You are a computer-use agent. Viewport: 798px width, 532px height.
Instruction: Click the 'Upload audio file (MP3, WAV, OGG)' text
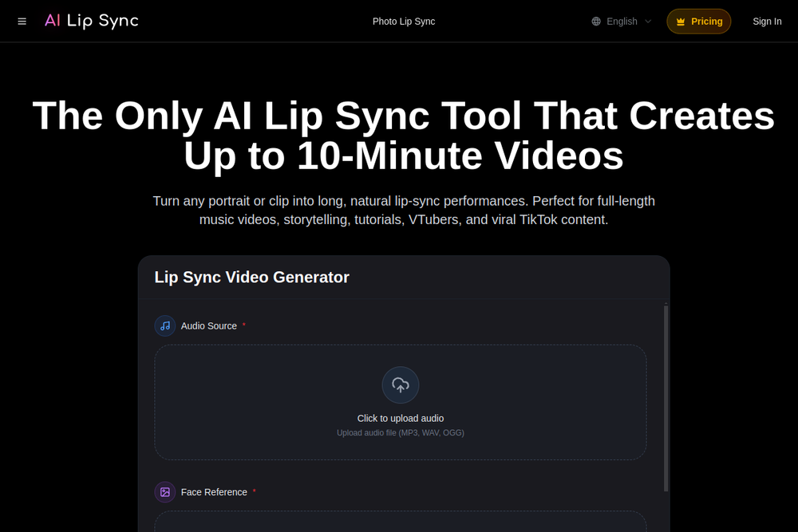coord(400,432)
